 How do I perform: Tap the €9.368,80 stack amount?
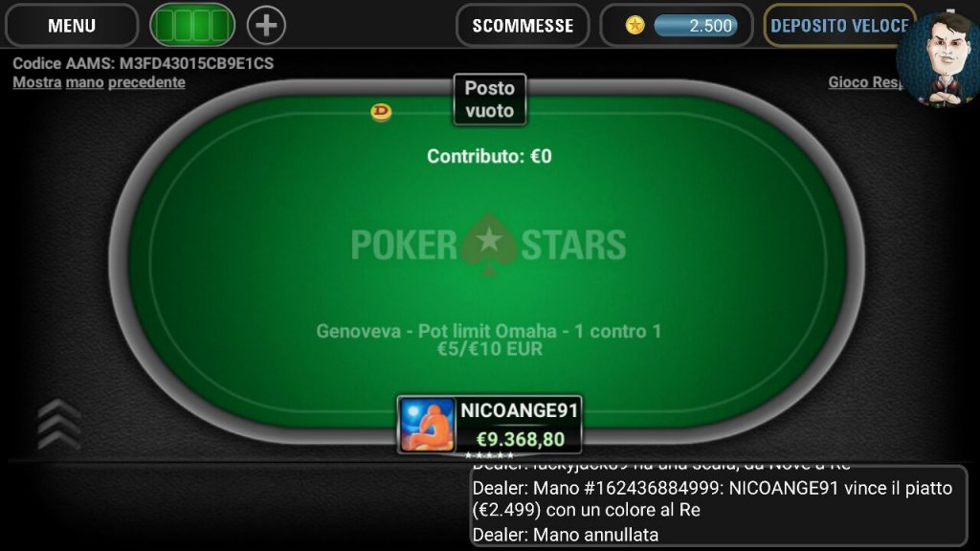coord(520,440)
